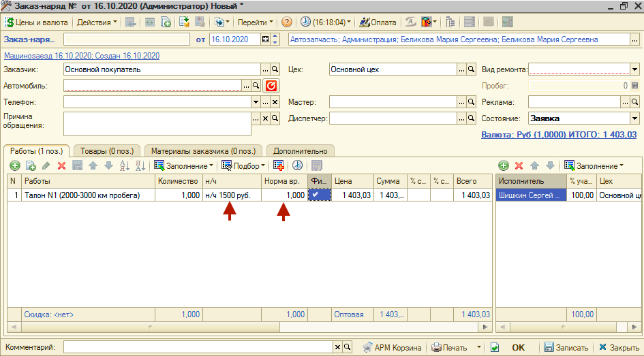Expand the Вид ремонта dropdown

[x=634, y=69]
